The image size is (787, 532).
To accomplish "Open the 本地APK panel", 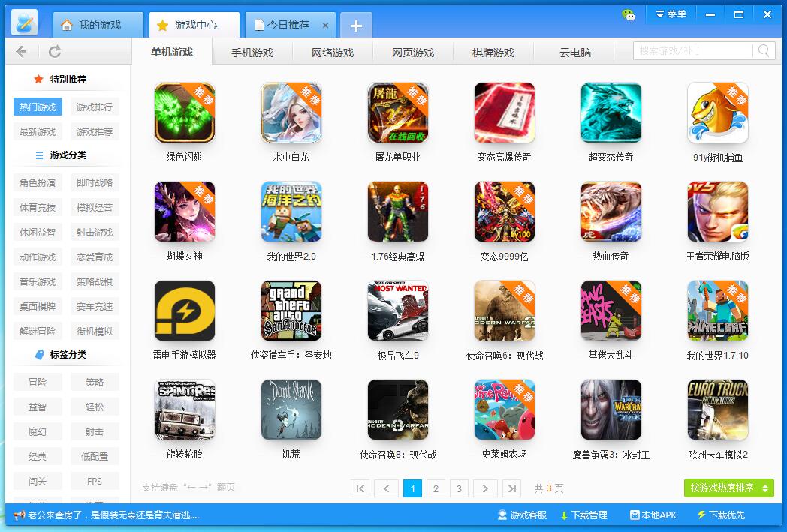I will point(653,515).
